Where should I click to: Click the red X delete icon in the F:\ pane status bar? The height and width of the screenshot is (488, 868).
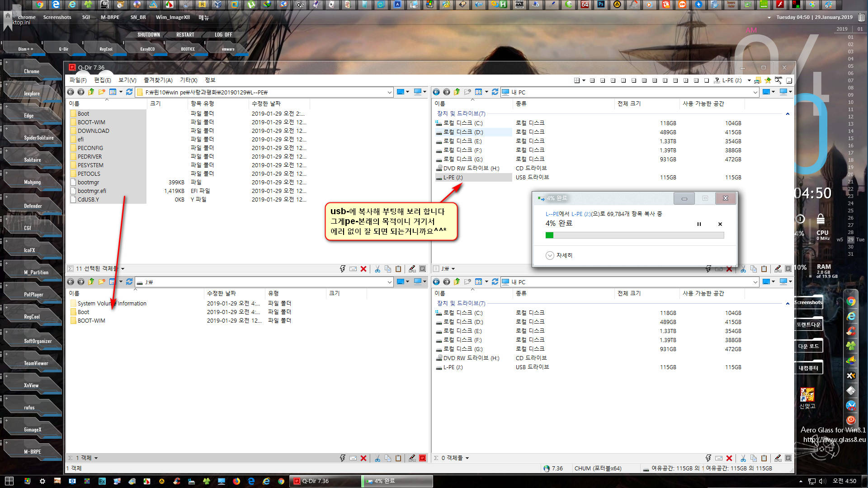pyautogui.click(x=363, y=269)
